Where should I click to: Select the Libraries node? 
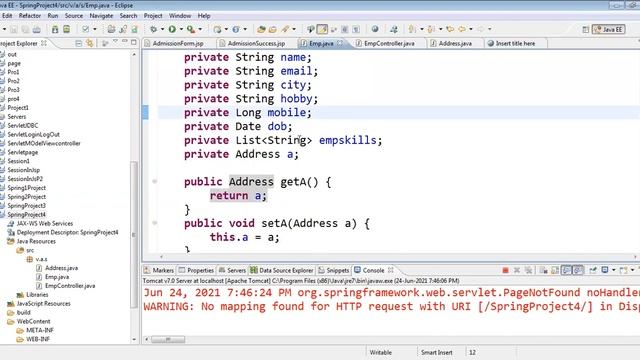[37, 295]
